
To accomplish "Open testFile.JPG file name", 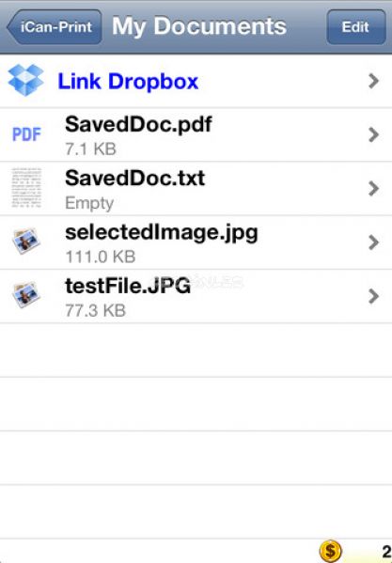I will coord(128,286).
